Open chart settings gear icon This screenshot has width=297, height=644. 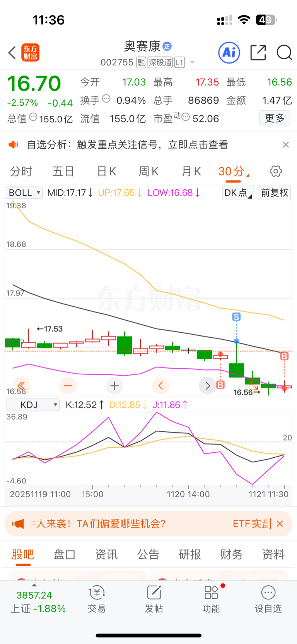point(276,171)
